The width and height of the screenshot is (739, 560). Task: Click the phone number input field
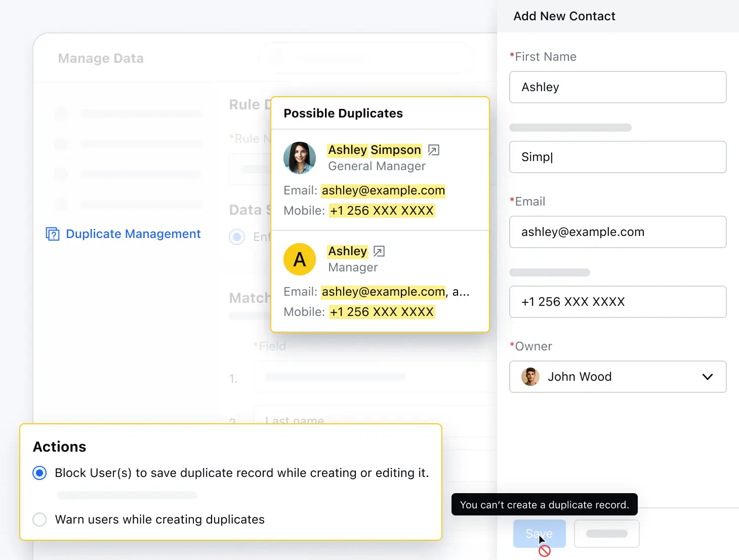pyautogui.click(x=618, y=302)
